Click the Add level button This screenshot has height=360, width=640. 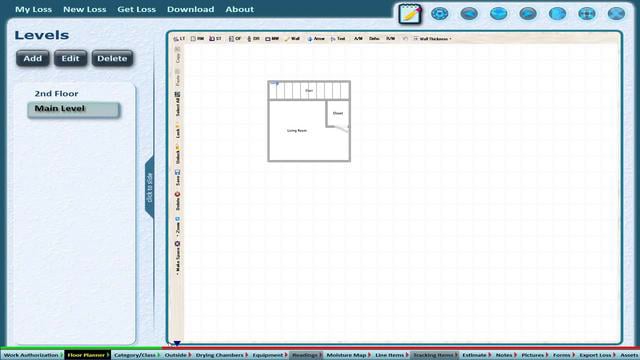point(33,58)
